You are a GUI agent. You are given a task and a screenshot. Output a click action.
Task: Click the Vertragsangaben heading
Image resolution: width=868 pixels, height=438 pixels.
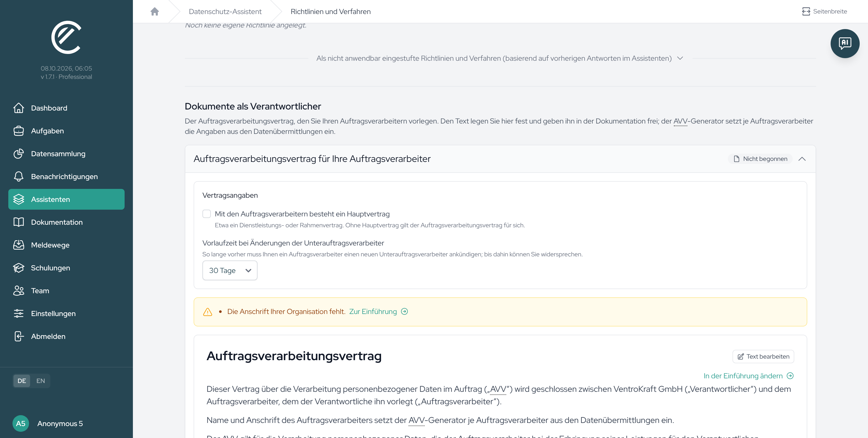[230, 195]
